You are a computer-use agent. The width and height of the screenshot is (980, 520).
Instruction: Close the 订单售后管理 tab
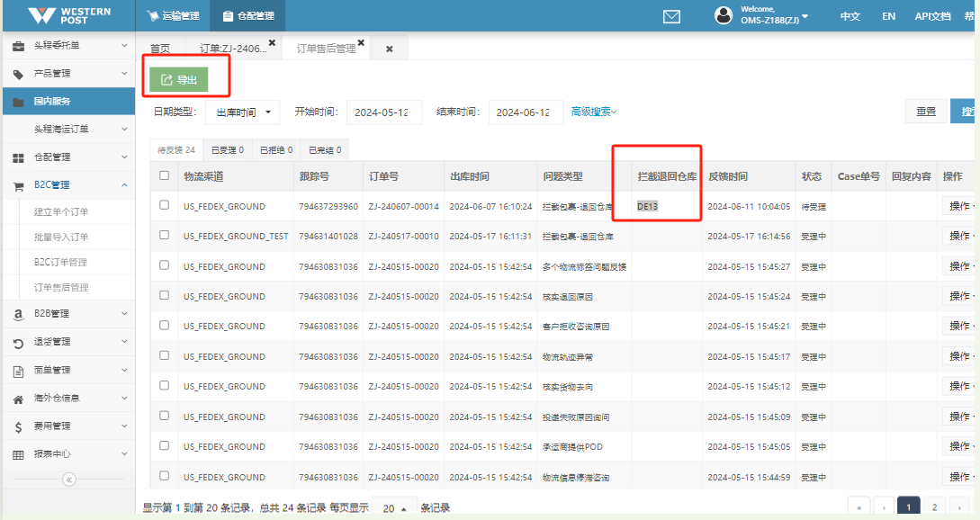pos(361,42)
